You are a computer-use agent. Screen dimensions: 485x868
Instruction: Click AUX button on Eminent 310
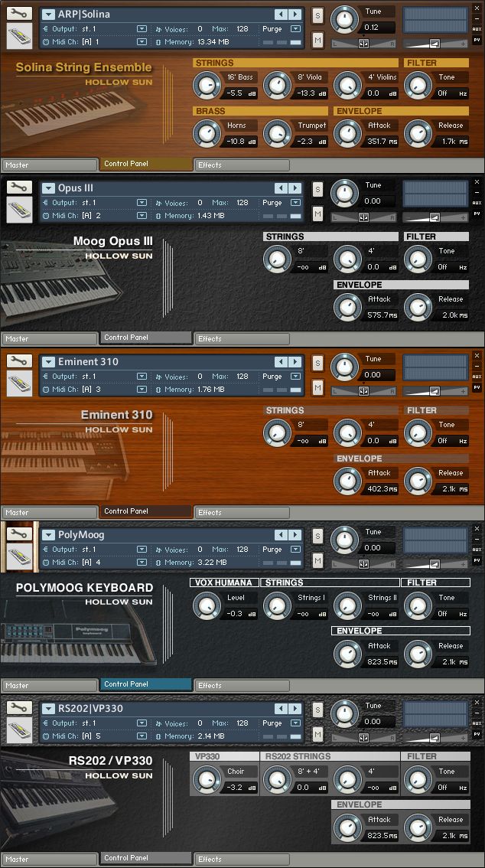click(477, 377)
